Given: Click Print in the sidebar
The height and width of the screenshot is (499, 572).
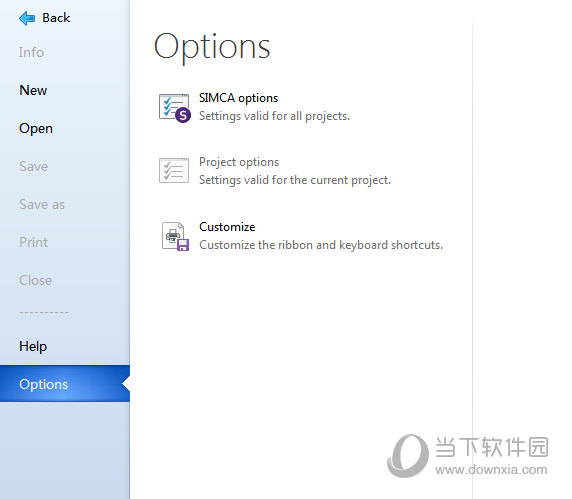Looking at the screenshot, I should [x=34, y=242].
